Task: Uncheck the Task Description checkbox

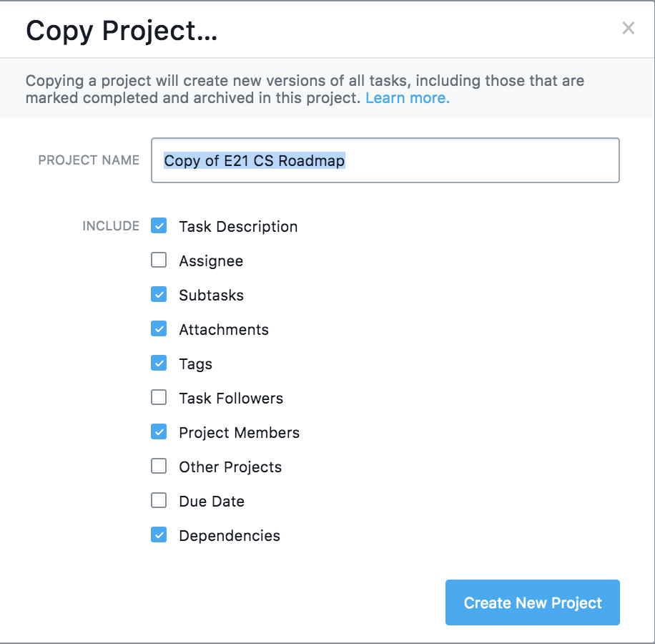Action: [159, 226]
